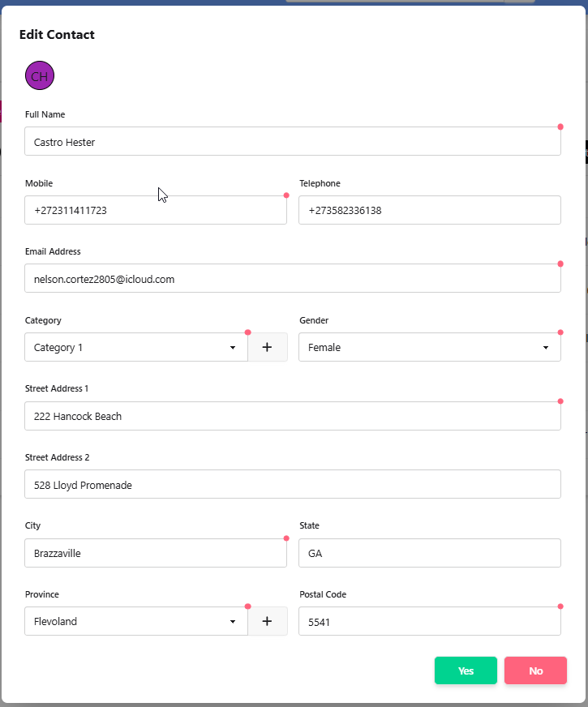Image resolution: width=588 pixels, height=707 pixels.
Task: Click the Full Name field with Castro Hester
Action: tap(292, 142)
